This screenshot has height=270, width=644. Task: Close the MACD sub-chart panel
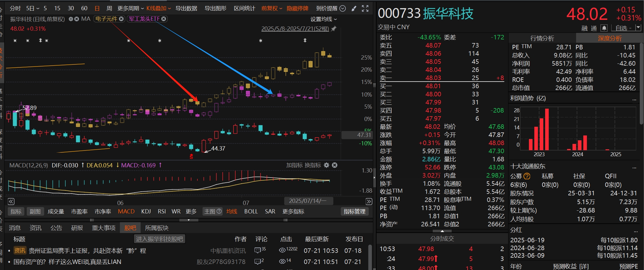[x=334, y=165]
